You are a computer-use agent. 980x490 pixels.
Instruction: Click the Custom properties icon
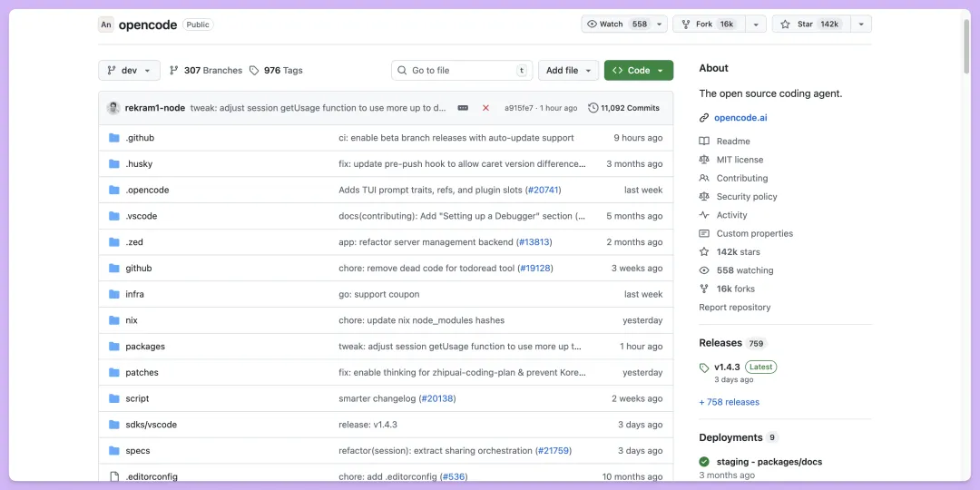pyautogui.click(x=704, y=234)
